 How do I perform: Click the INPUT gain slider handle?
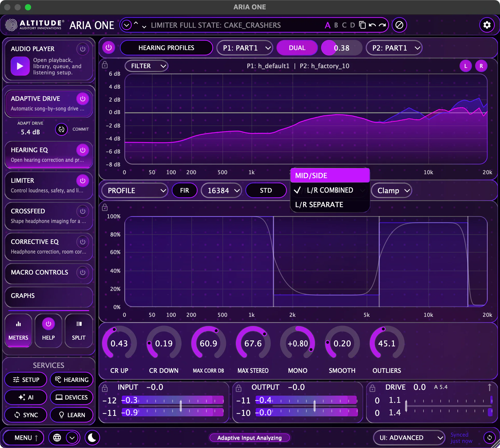(x=181, y=405)
